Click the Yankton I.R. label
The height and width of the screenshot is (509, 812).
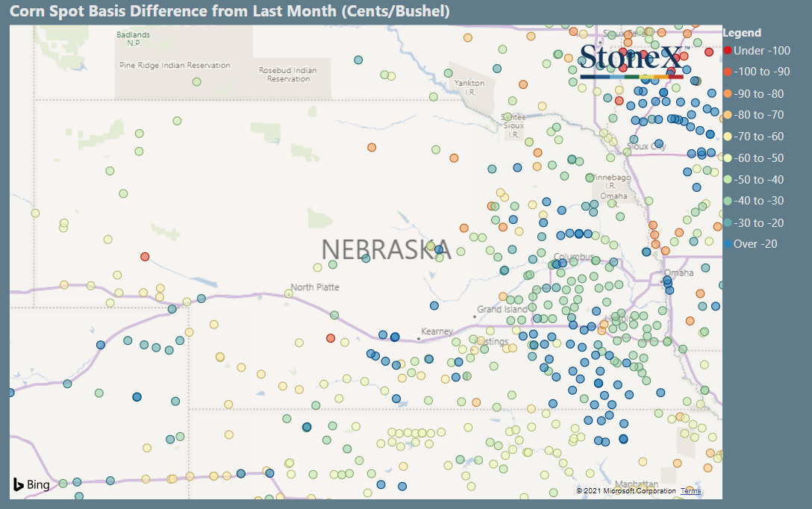coord(469,87)
